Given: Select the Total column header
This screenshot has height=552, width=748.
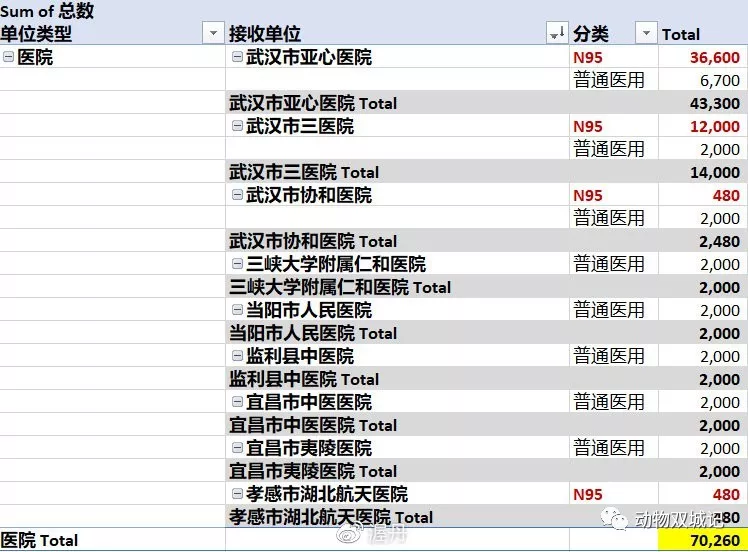Looking at the screenshot, I should click(681, 34).
